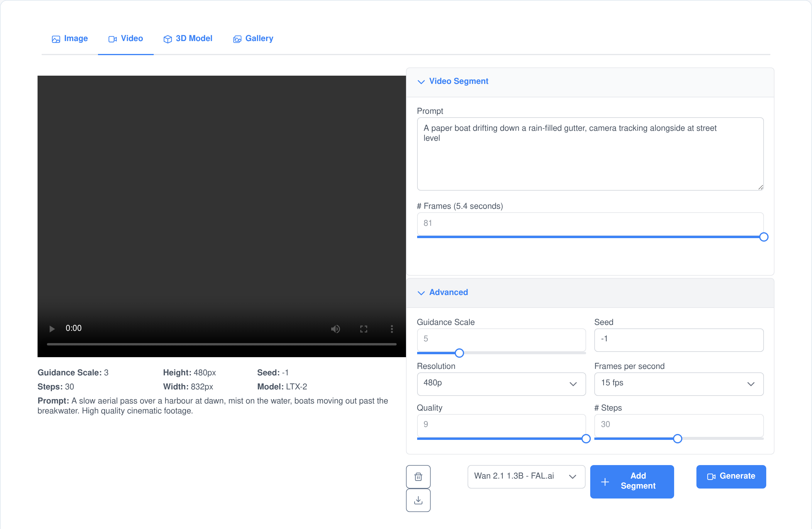Click the Seed input field
Screen dimensions: 812x529
[679, 340]
